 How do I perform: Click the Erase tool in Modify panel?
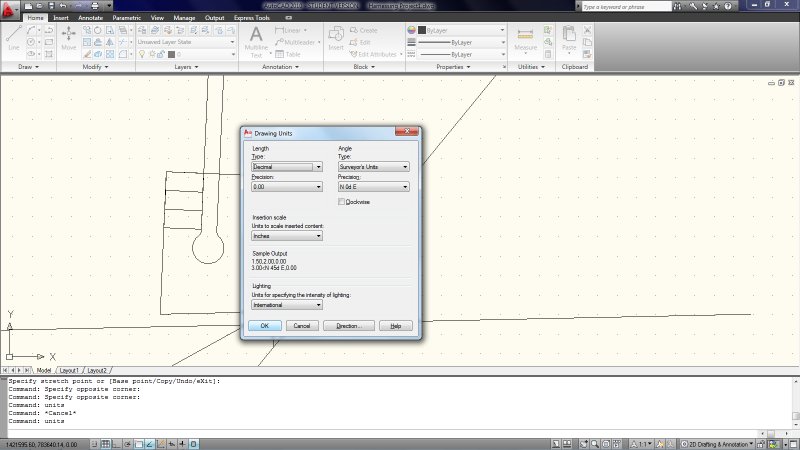tap(87, 54)
